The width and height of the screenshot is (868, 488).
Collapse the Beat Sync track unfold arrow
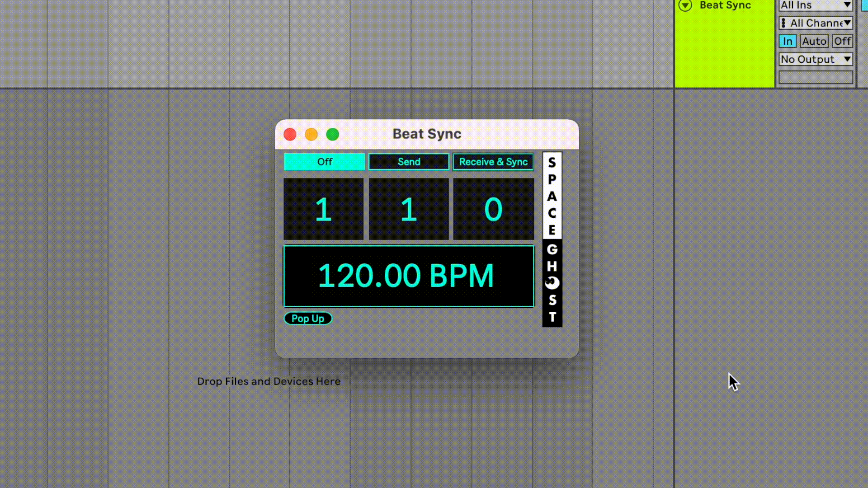pyautogui.click(x=685, y=5)
